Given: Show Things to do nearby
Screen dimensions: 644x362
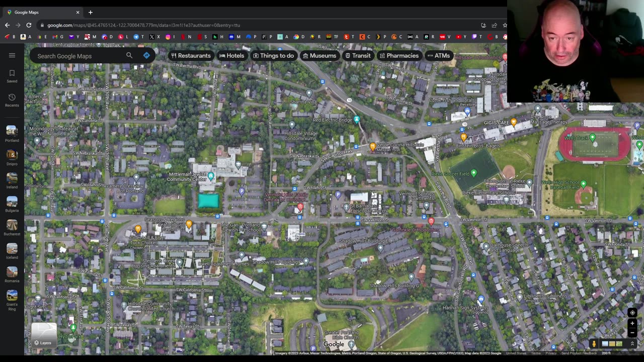Looking at the screenshot, I should [x=273, y=56].
